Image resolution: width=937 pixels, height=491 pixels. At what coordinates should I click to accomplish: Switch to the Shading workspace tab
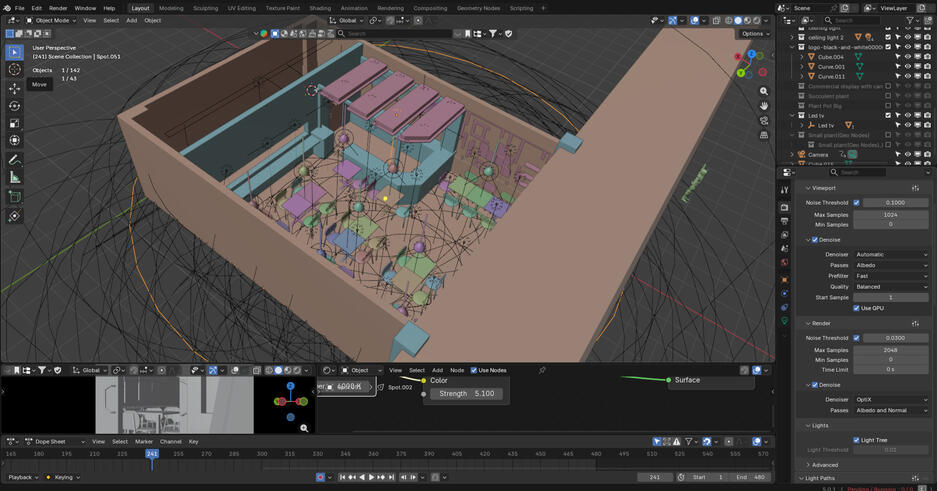[320, 8]
